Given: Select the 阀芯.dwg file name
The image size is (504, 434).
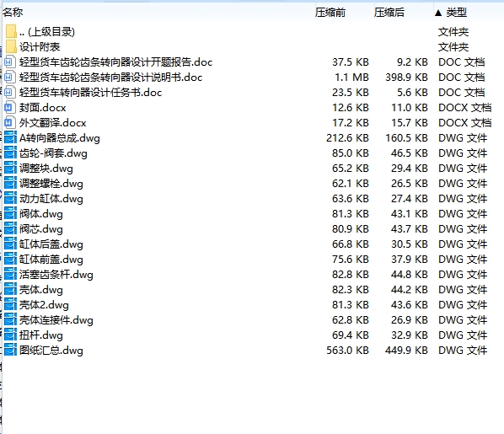Looking at the screenshot, I should [40, 229].
